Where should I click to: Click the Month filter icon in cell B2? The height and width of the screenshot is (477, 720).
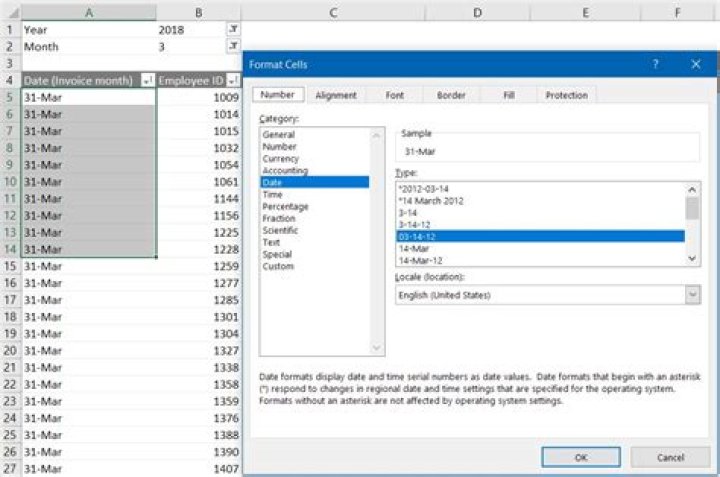click(x=233, y=46)
